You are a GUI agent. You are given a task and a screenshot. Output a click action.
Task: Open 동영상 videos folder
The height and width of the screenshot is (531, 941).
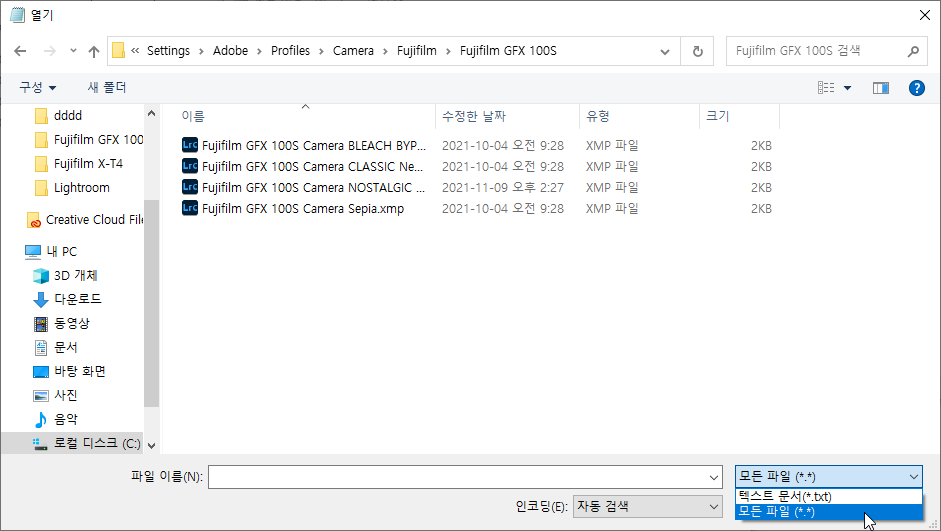61,323
